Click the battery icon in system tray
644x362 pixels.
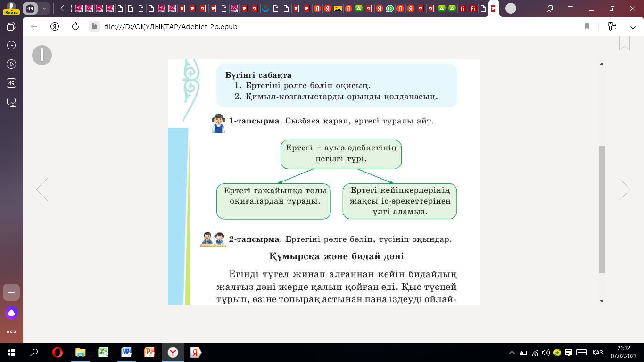click(523, 352)
